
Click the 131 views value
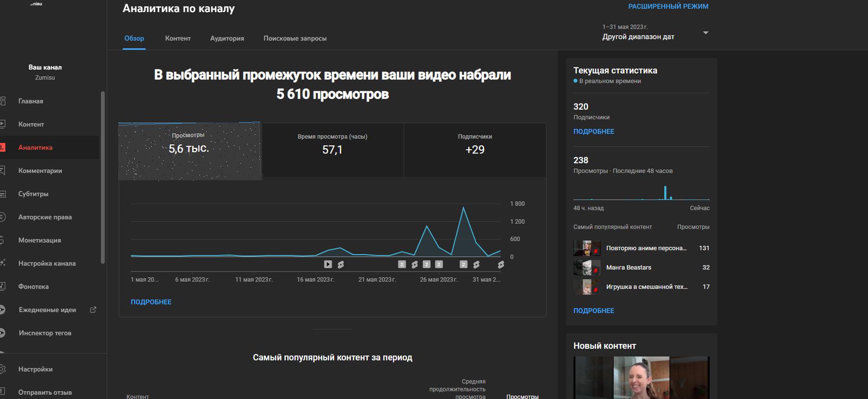(x=704, y=248)
